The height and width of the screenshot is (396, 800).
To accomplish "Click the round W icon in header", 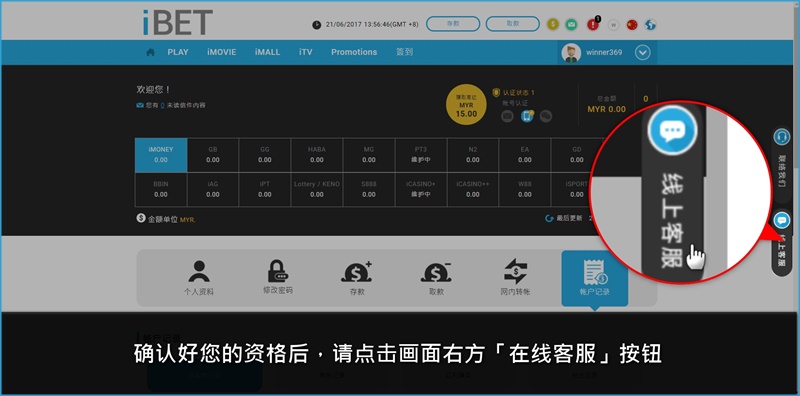I will (x=614, y=24).
